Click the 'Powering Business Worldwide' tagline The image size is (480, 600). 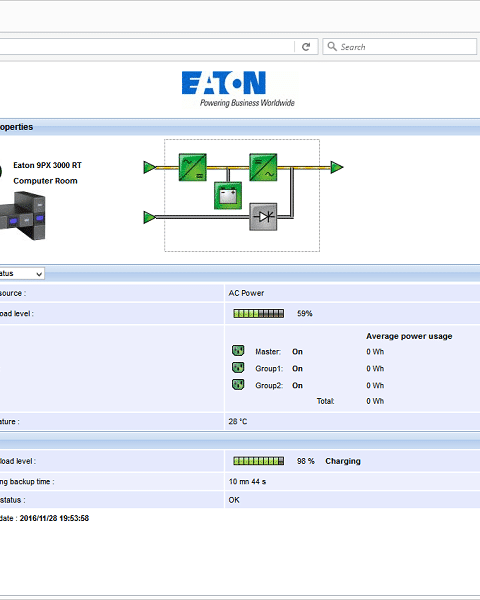pos(247,103)
